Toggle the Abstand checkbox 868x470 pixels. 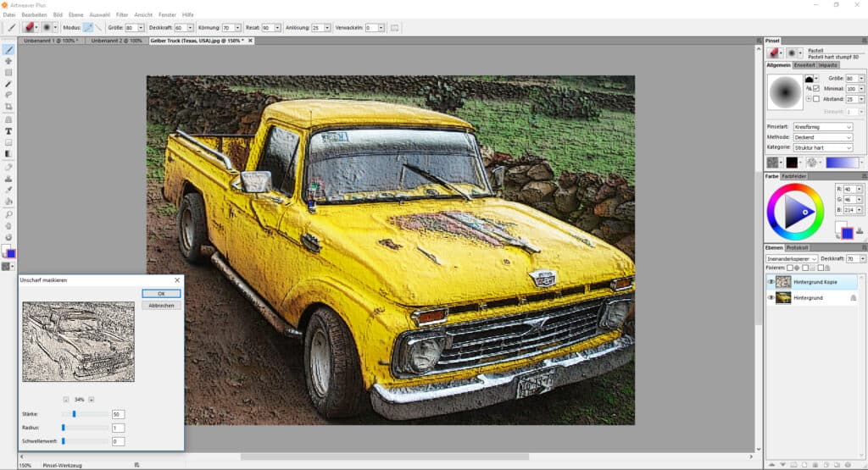pyautogui.click(x=816, y=99)
